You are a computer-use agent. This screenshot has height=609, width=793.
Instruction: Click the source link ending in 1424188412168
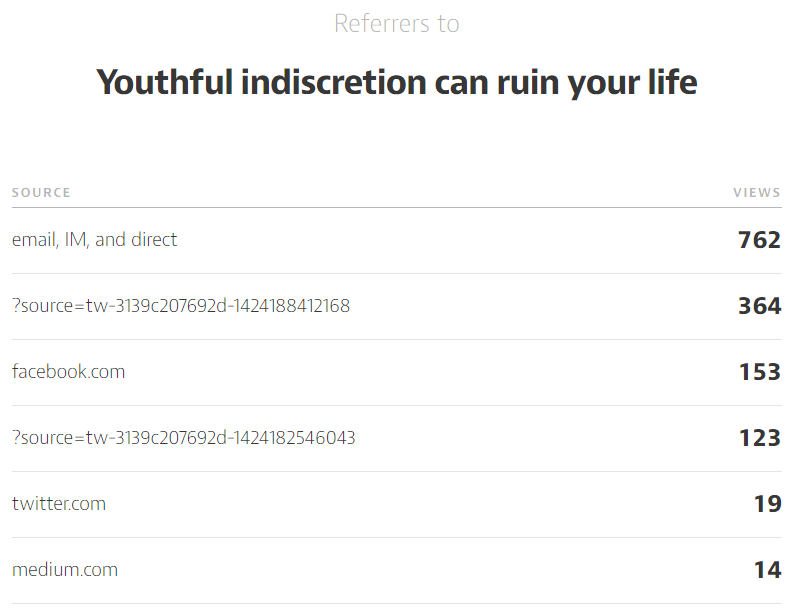tap(181, 306)
